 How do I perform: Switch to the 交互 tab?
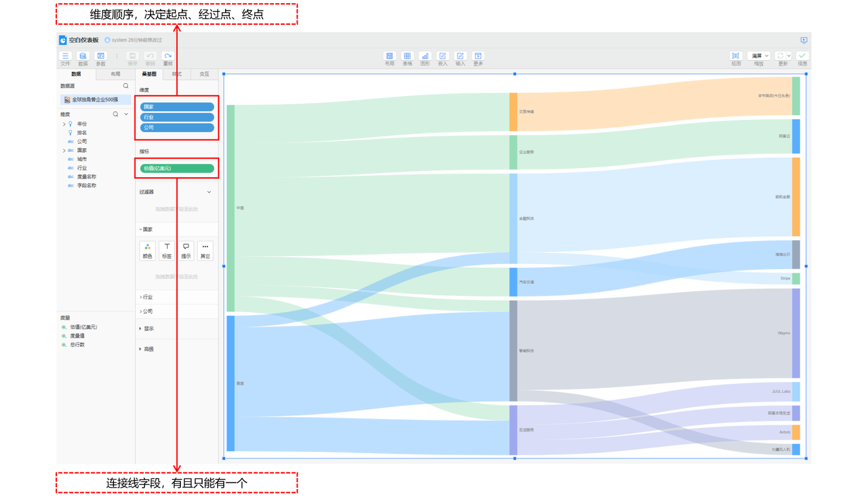tap(204, 74)
